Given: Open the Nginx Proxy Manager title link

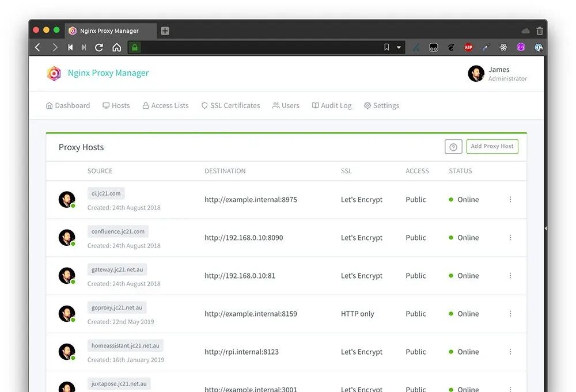Looking at the screenshot, I should 108,73.
